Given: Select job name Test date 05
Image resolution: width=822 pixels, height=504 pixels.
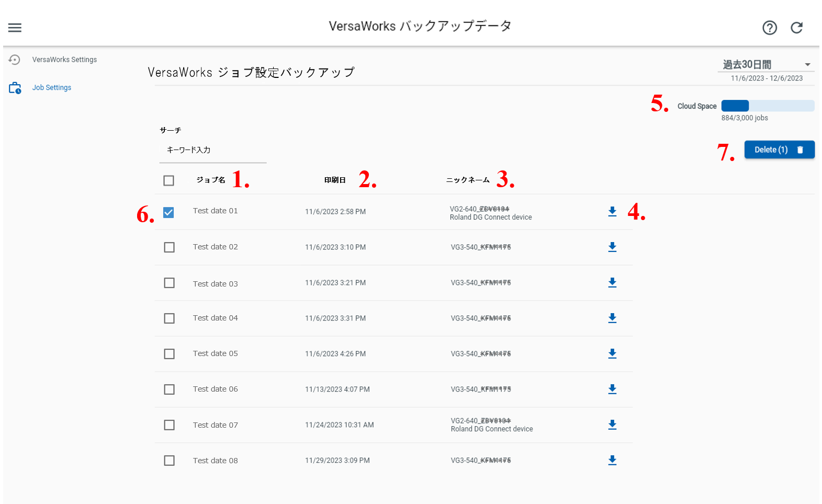Looking at the screenshot, I should (215, 353).
